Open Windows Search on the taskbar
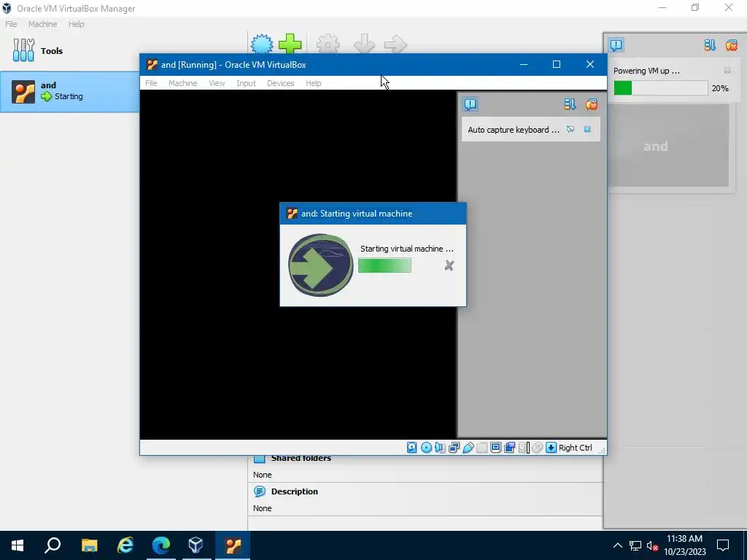Screen dimensions: 747x560 coord(53,545)
